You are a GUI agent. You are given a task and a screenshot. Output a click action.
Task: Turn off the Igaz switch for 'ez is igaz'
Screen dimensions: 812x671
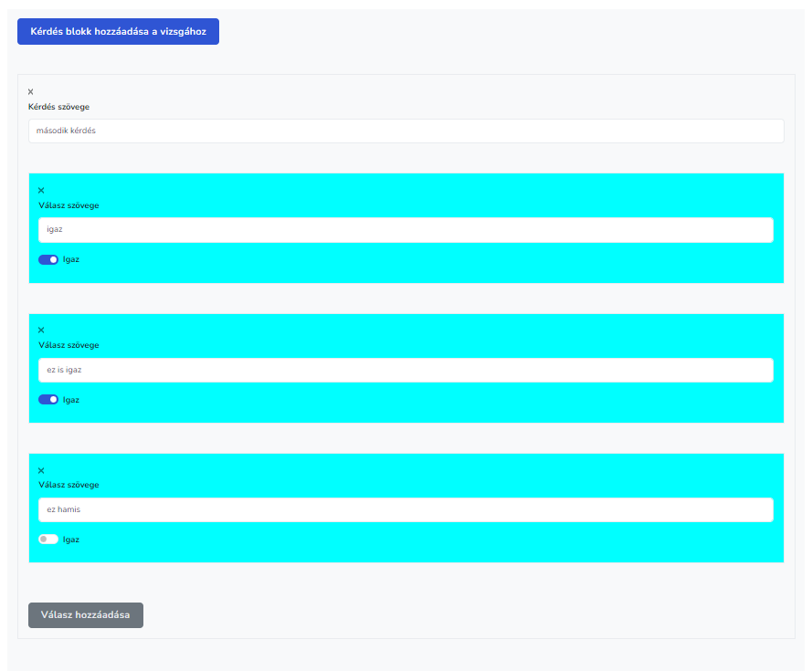coord(48,399)
